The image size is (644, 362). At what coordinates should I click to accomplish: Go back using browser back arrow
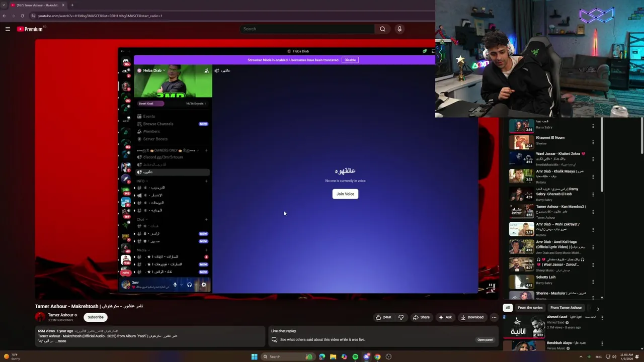coord(5,16)
